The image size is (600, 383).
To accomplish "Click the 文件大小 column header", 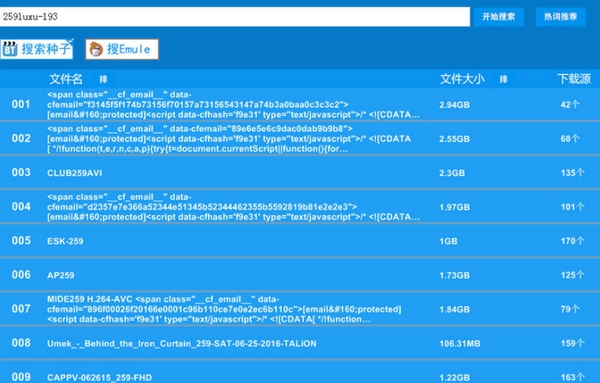I will click(x=462, y=79).
